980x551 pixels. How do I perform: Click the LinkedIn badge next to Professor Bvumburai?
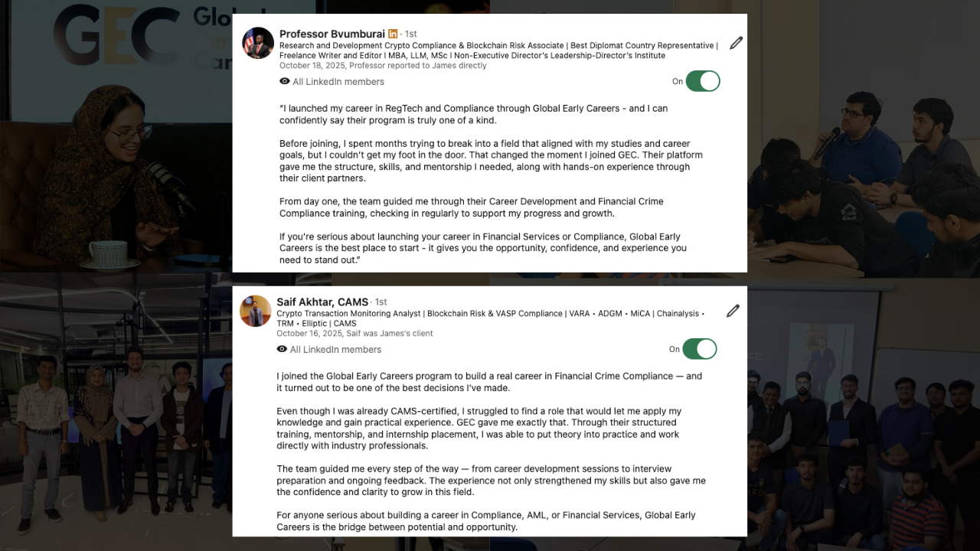(x=393, y=34)
